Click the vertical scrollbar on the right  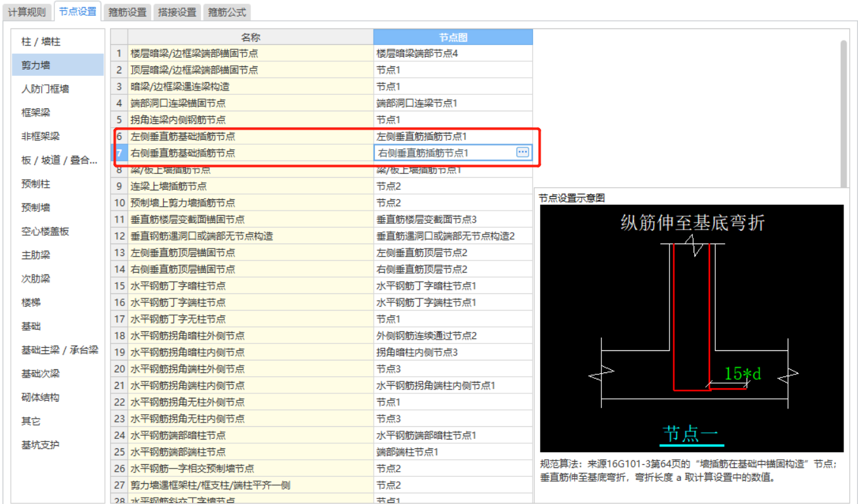(843, 114)
